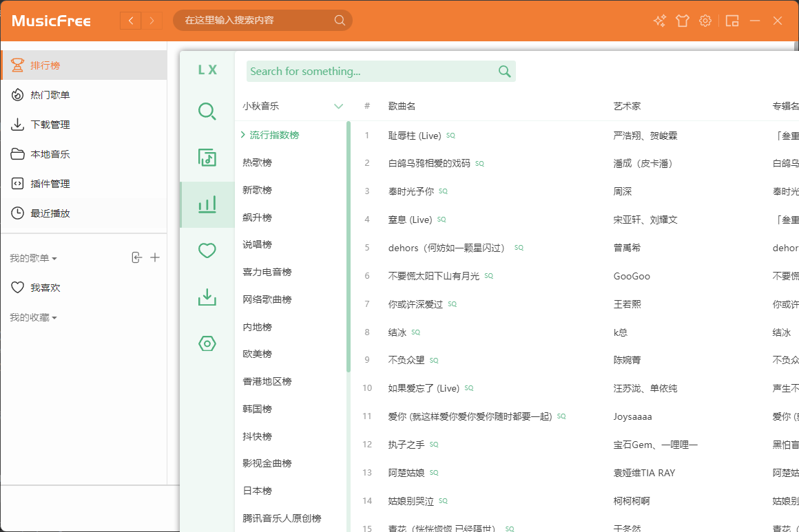Open LX settings hexagon icon
This screenshot has width=799, height=532.
(x=206, y=343)
